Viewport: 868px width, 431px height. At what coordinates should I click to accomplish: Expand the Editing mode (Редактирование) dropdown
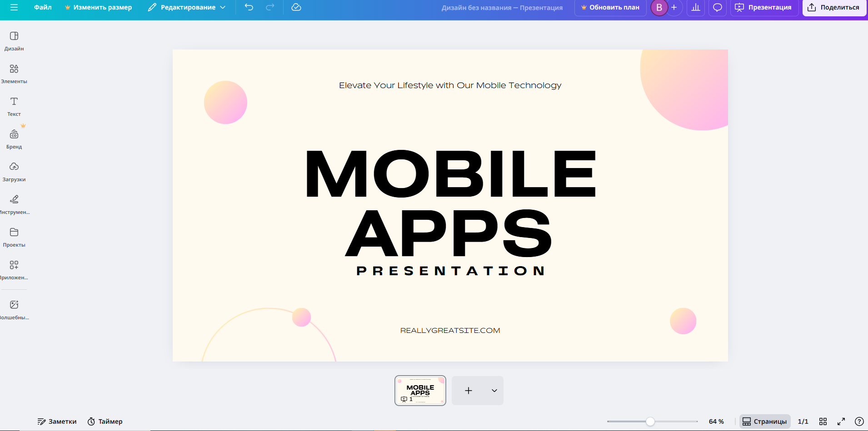[x=187, y=7]
